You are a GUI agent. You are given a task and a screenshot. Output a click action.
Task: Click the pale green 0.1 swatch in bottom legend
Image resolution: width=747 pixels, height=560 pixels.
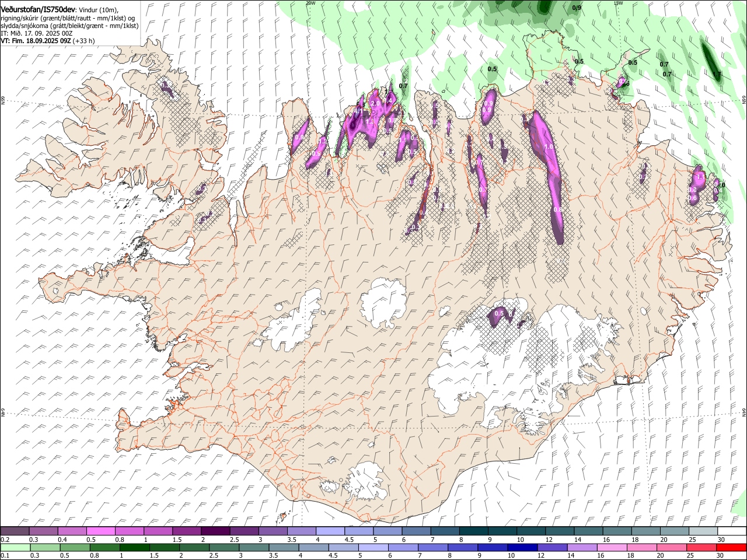(x=15, y=548)
